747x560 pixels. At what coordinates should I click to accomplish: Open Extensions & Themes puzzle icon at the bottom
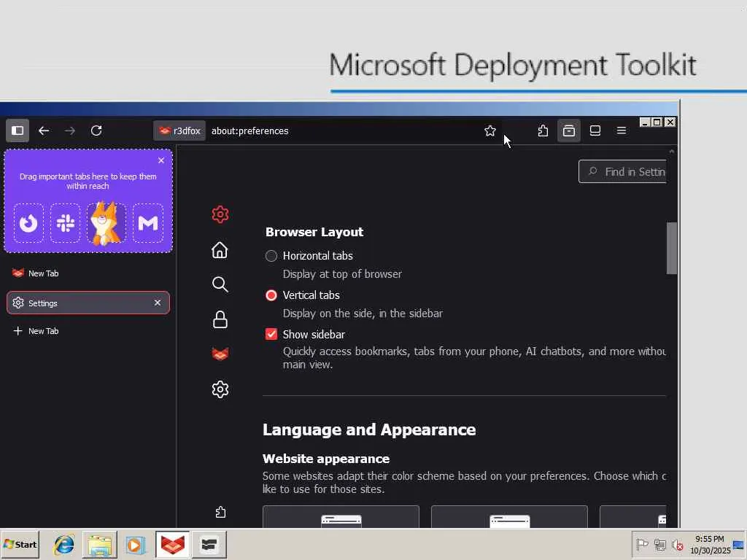tap(220, 513)
